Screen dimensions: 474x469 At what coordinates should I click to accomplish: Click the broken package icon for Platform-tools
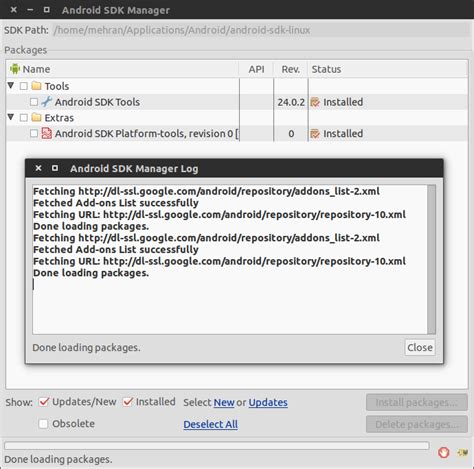(47, 133)
